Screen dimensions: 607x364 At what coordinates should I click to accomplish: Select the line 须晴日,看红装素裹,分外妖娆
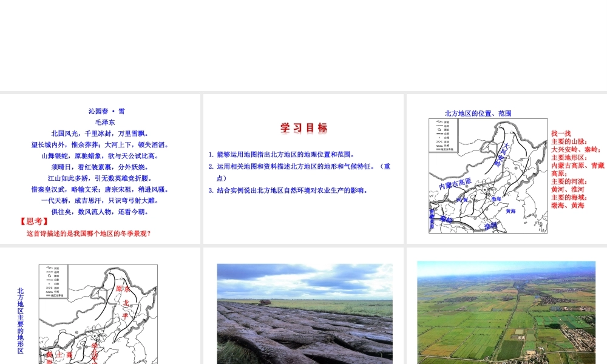pos(100,167)
